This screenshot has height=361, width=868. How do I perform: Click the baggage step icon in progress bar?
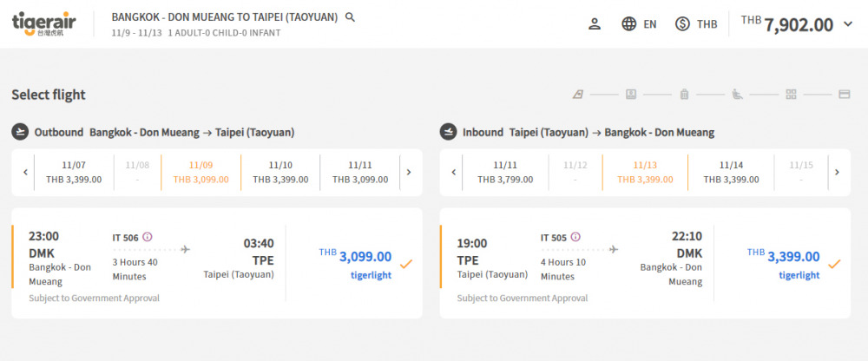pyautogui.click(x=684, y=95)
